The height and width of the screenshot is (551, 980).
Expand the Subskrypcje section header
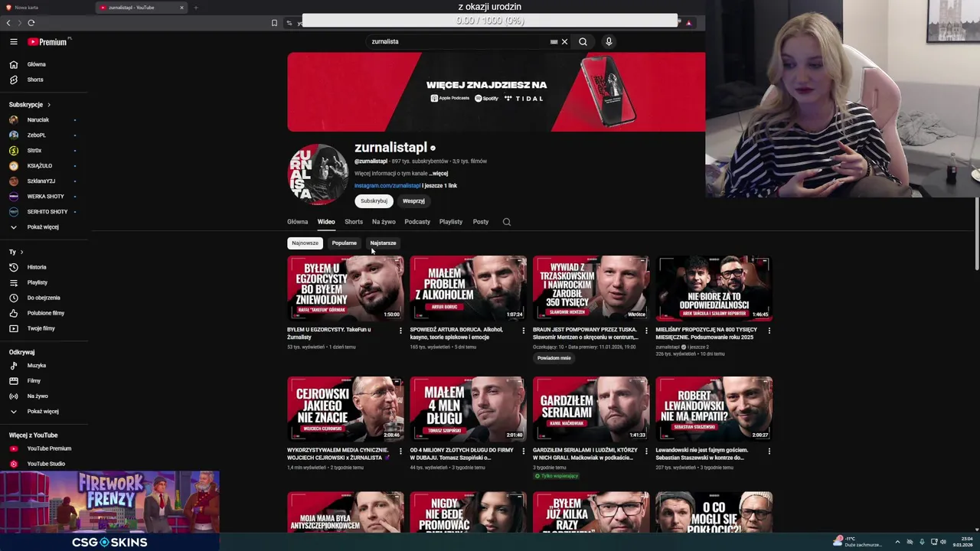point(30,105)
